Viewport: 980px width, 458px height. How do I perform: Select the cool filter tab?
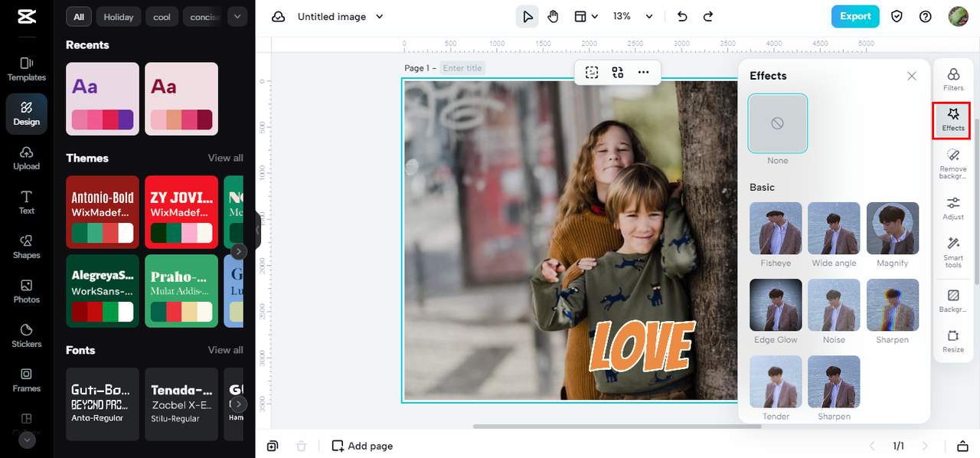point(162,17)
